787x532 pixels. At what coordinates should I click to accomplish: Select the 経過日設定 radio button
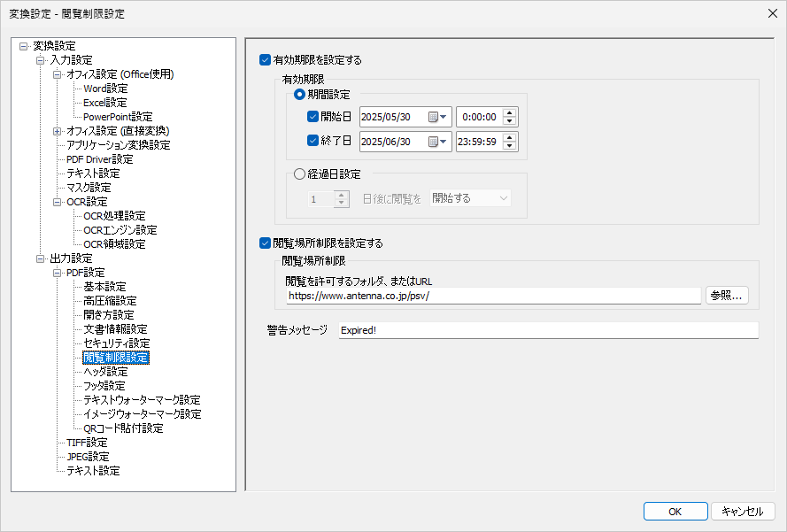pos(299,174)
